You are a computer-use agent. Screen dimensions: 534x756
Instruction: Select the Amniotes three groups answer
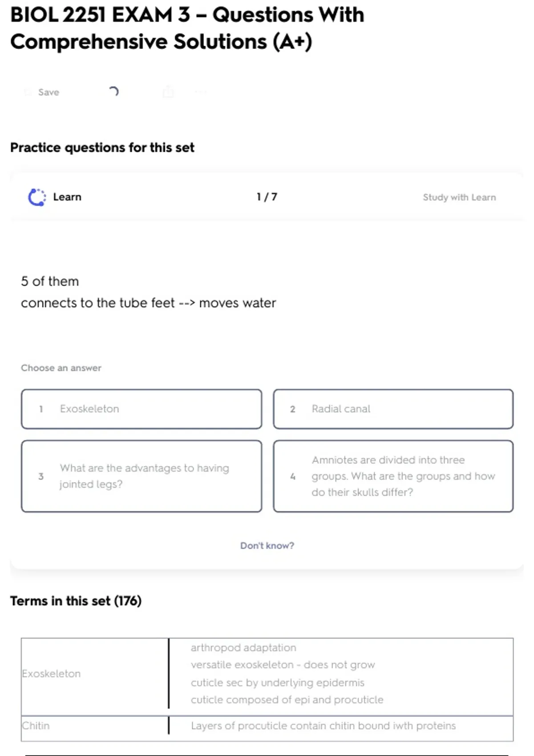[x=393, y=476]
